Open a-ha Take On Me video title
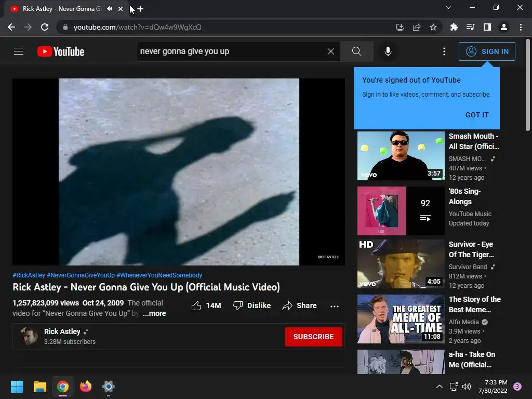 [472, 360]
